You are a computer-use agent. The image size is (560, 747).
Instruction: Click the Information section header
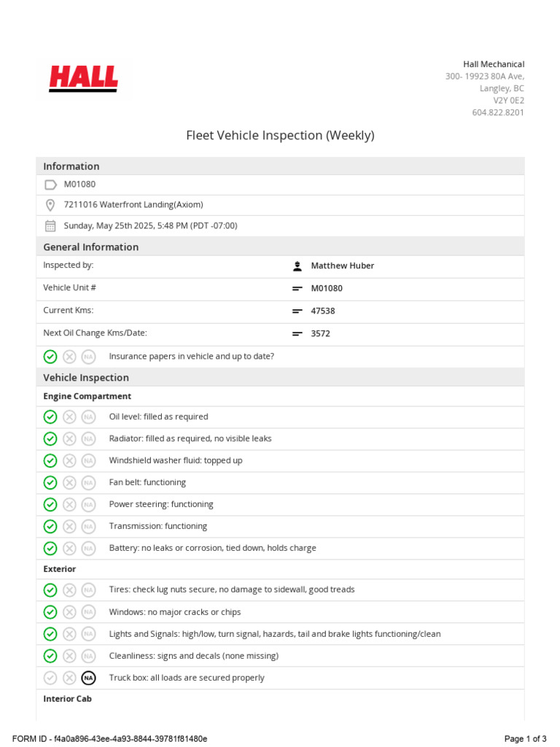tap(71, 166)
